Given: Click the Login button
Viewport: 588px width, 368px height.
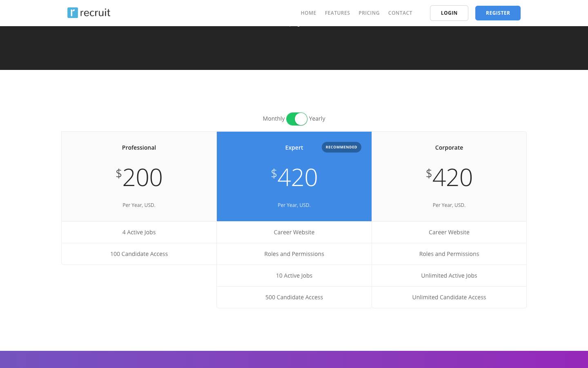Looking at the screenshot, I should coord(449,13).
